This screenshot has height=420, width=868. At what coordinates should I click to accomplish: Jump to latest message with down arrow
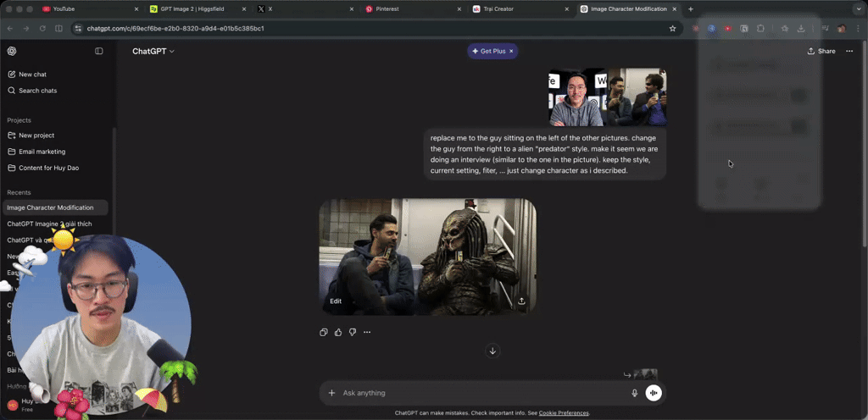492,351
